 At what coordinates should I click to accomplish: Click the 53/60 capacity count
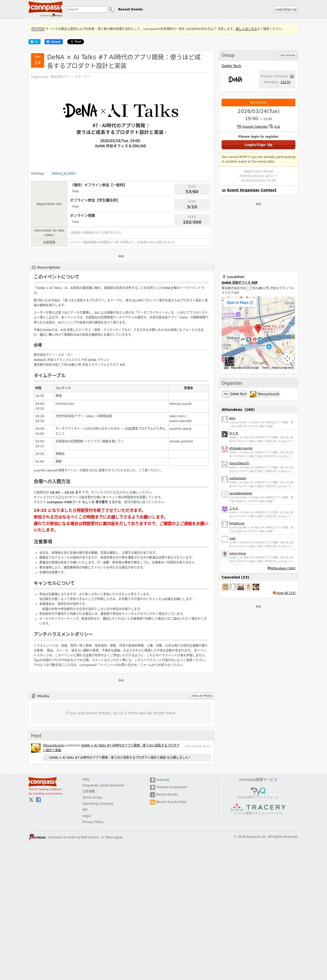(x=192, y=192)
